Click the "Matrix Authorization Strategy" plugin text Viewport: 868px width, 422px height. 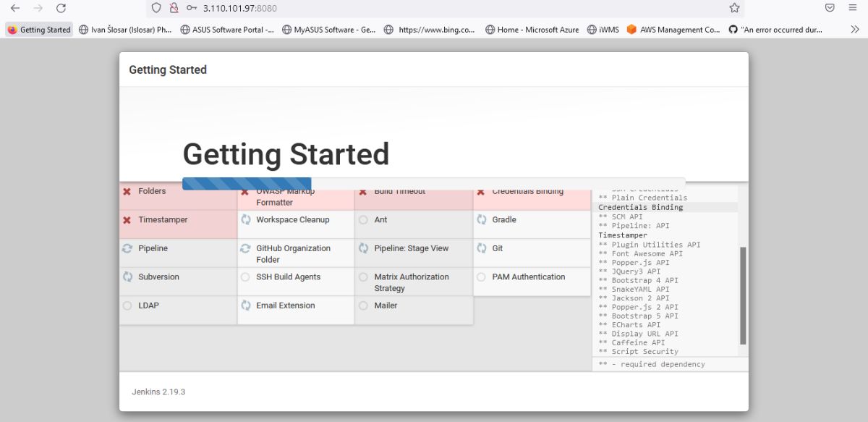(411, 282)
